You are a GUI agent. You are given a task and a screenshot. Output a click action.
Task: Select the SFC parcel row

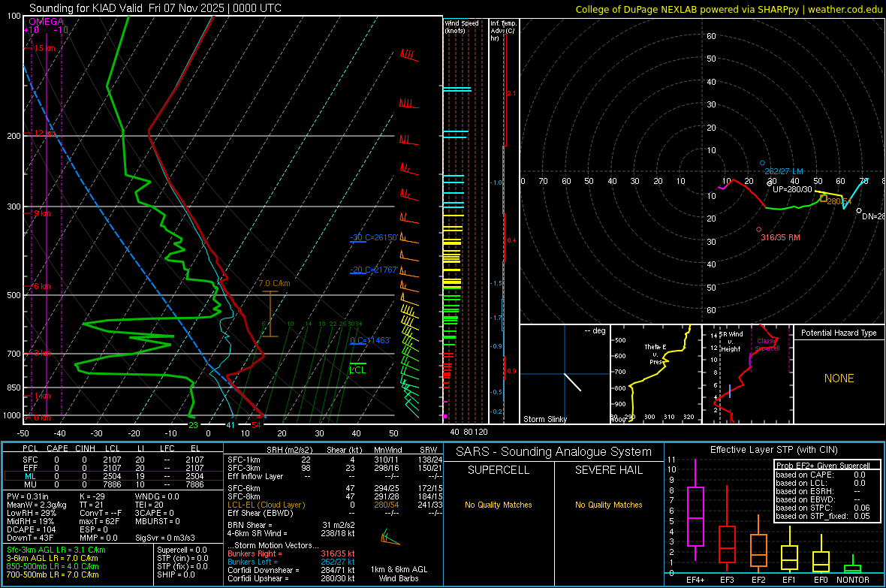(113, 460)
